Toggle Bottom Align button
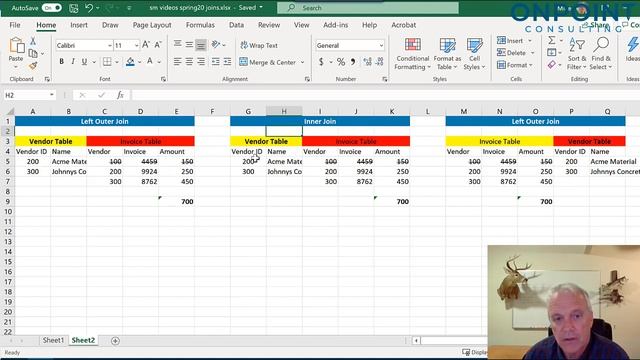Screen dimensions: 640x360 201,44
